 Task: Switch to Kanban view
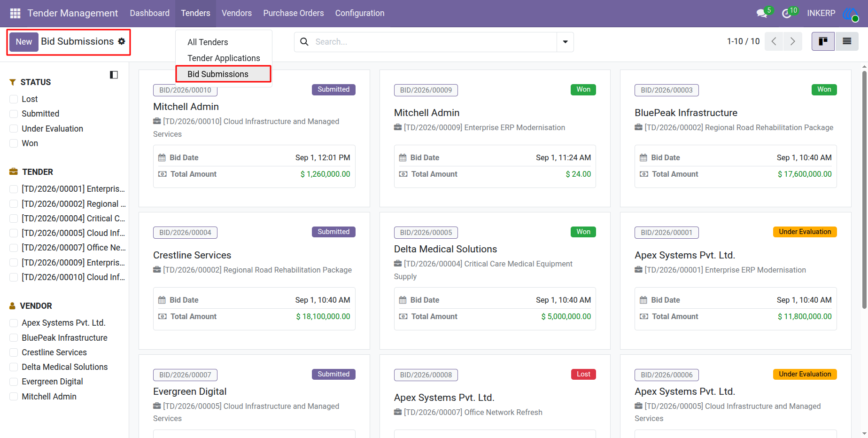click(823, 41)
